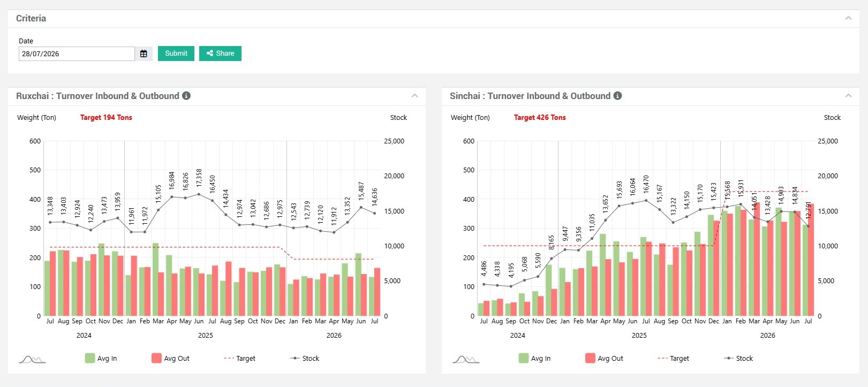Toggle Avg Out series in Sinchai legend
868x387 pixels.
[x=605, y=358]
